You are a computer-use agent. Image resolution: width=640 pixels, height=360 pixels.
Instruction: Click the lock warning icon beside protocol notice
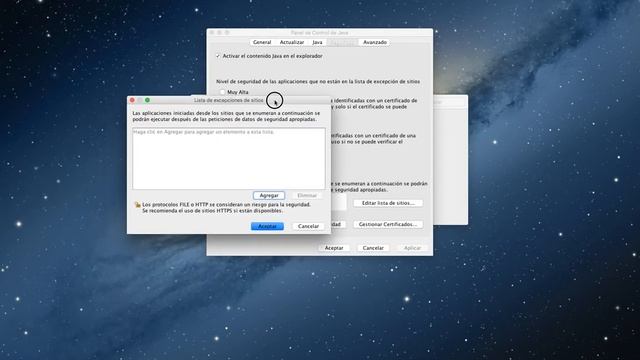pos(138,205)
